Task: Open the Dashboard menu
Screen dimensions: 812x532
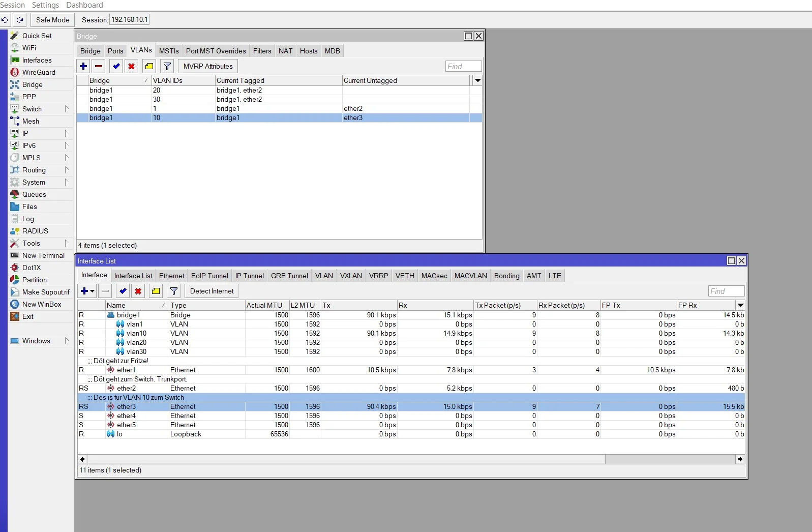Action: 84,5
